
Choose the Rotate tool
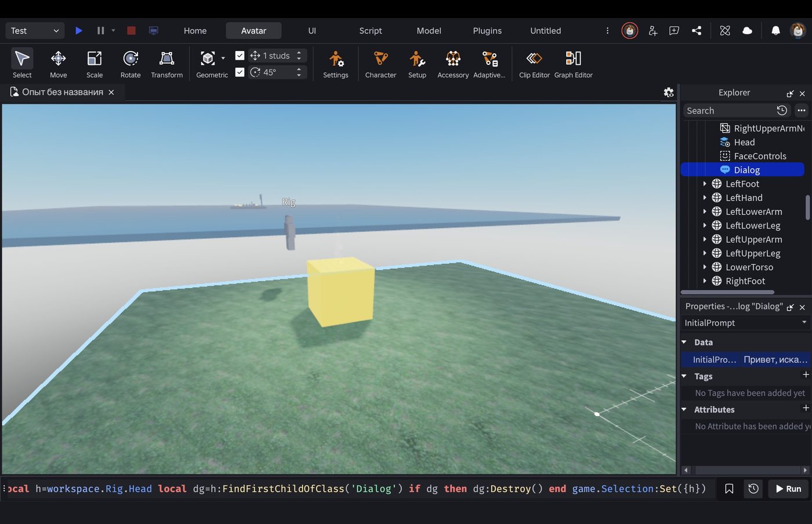130,64
